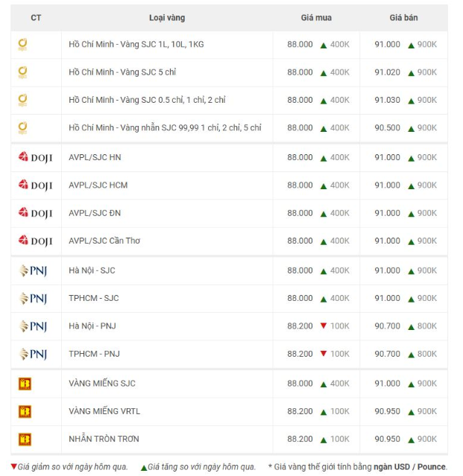Click 900K sell change in VÀNG MIẾNG SJC row
463x476 pixels.
pyautogui.click(x=427, y=384)
